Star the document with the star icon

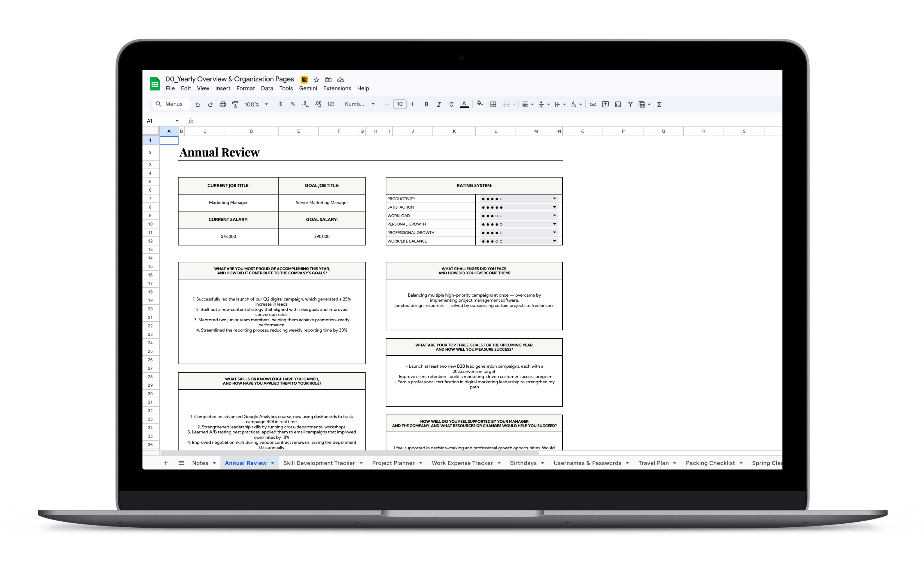pos(316,79)
